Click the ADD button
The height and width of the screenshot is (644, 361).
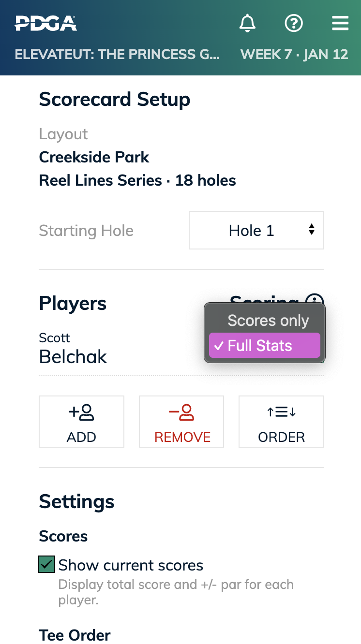coord(81,422)
